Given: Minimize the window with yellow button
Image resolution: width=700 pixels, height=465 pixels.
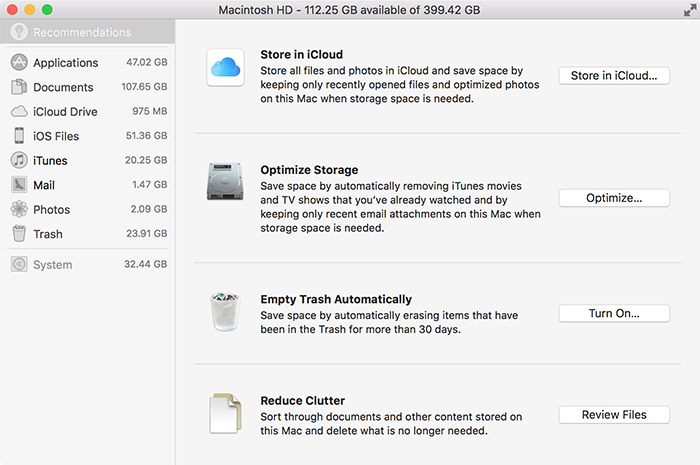Looking at the screenshot, I should [29, 9].
